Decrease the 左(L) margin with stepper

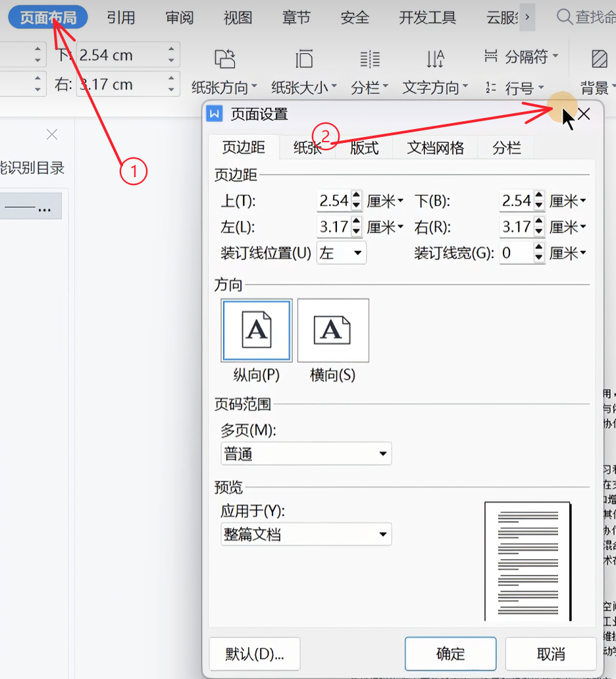(x=357, y=232)
